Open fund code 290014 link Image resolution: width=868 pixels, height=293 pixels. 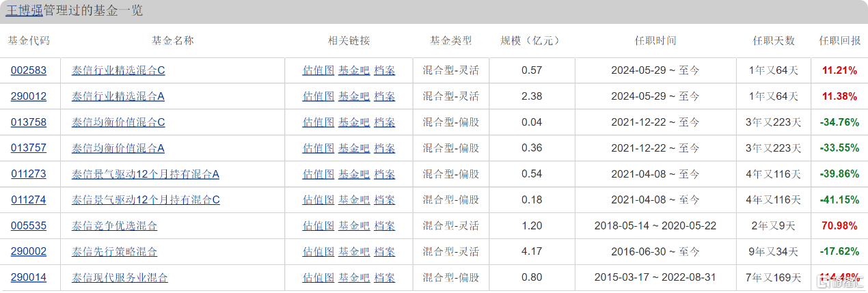[x=29, y=278]
